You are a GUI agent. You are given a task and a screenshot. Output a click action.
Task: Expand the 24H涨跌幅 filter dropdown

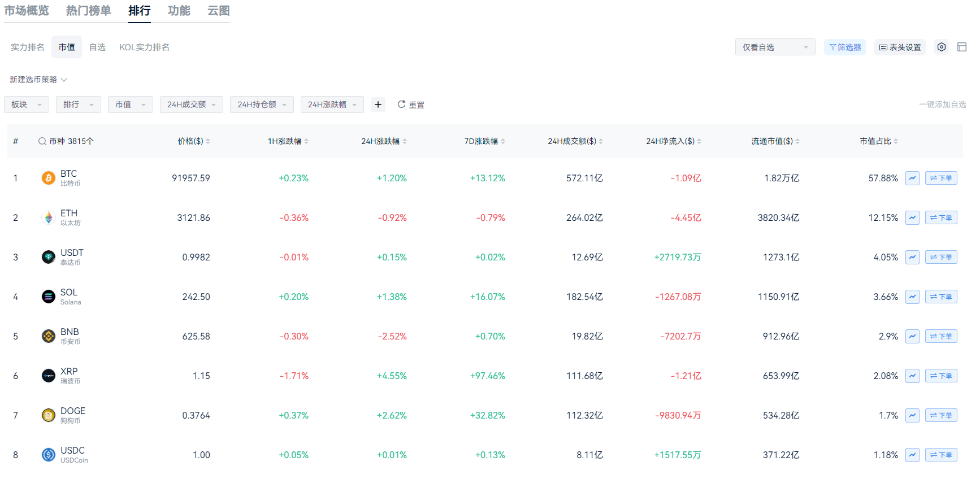coord(332,104)
